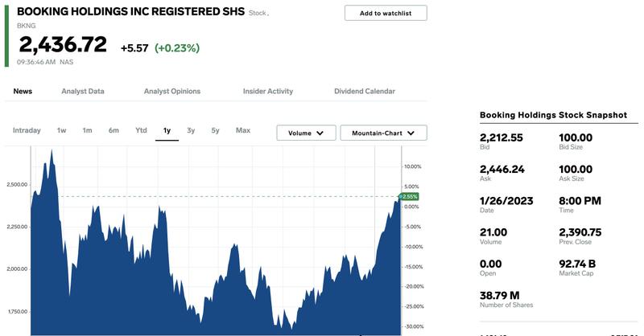
Task: Select the 1w chart range
Action: click(x=62, y=130)
